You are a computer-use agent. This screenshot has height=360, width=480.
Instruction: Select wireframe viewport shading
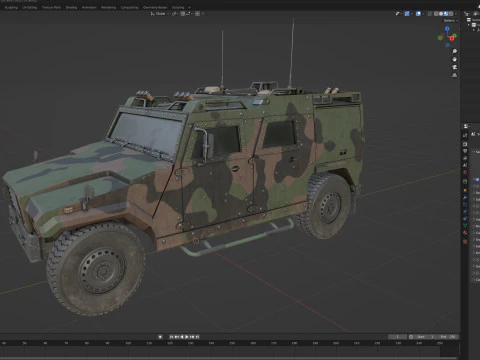click(436, 14)
